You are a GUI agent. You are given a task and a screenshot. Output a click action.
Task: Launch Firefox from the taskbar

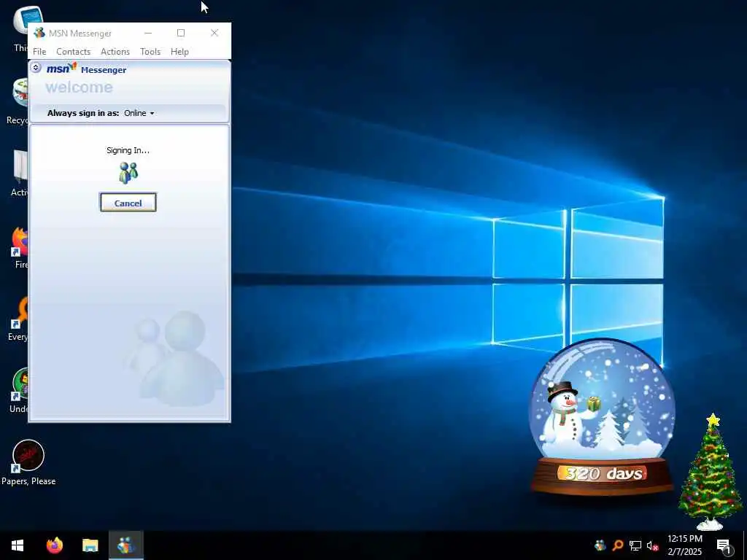pos(54,545)
